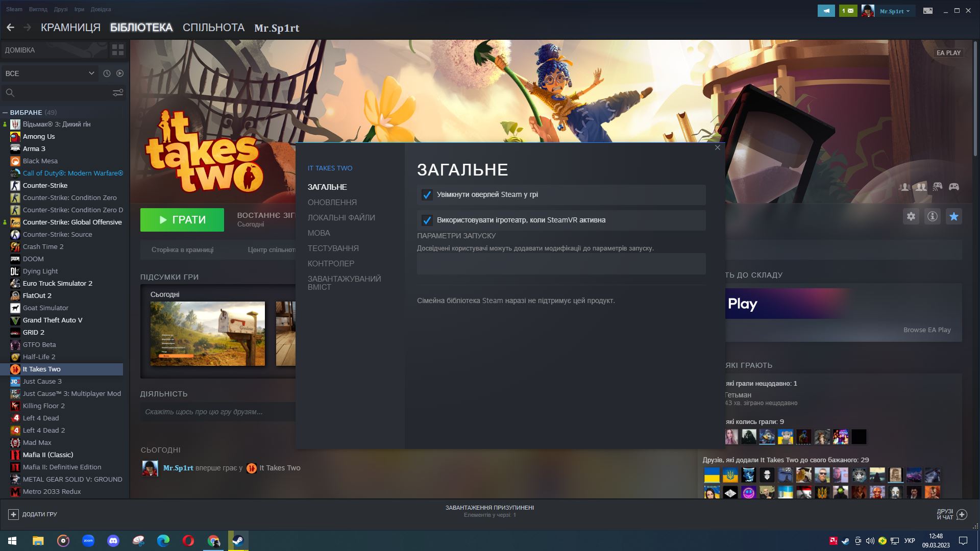Click the EA PLAY badge on banner
Screen dimensions: 980x551
[948, 53]
